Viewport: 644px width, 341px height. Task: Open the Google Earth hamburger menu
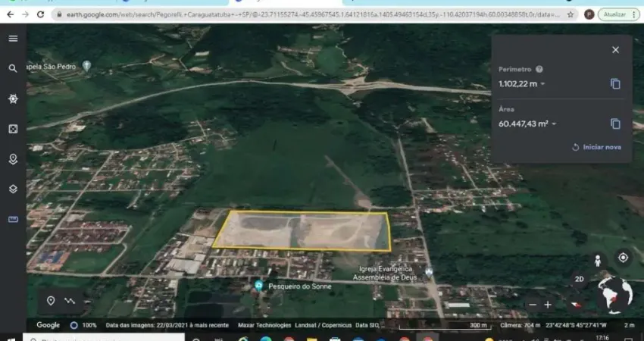(x=13, y=39)
